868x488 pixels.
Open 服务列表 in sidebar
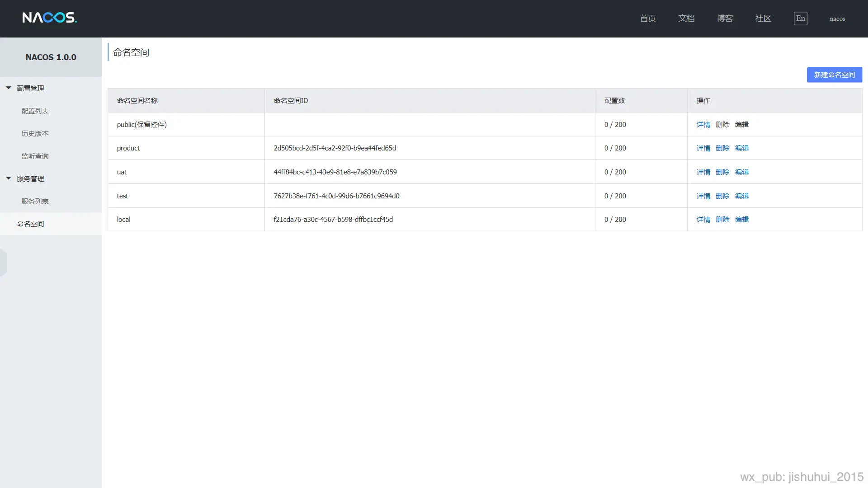pos(35,201)
